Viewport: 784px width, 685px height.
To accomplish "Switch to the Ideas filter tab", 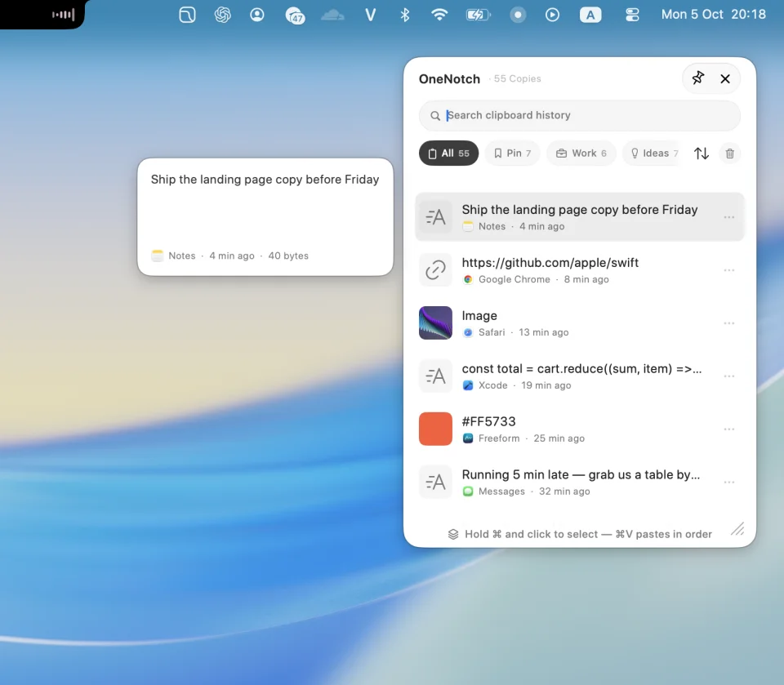I will pos(652,153).
